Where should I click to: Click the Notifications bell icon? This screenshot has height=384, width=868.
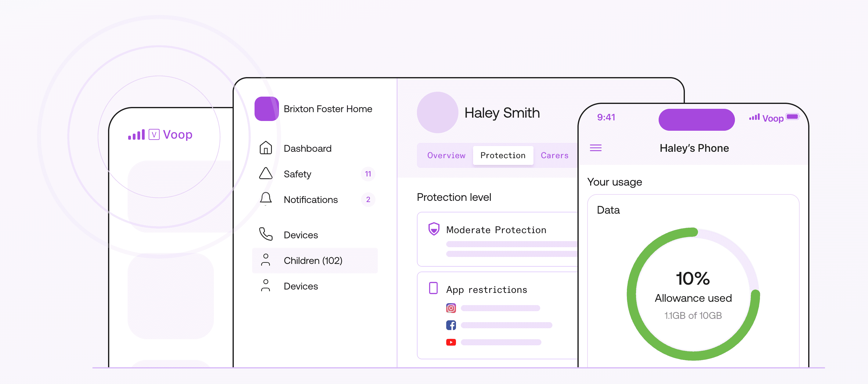click(x=266, y=199)
